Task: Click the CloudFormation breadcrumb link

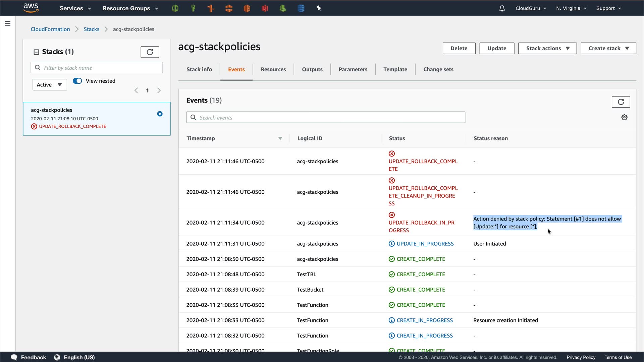Action: click(x=50, y=29)
